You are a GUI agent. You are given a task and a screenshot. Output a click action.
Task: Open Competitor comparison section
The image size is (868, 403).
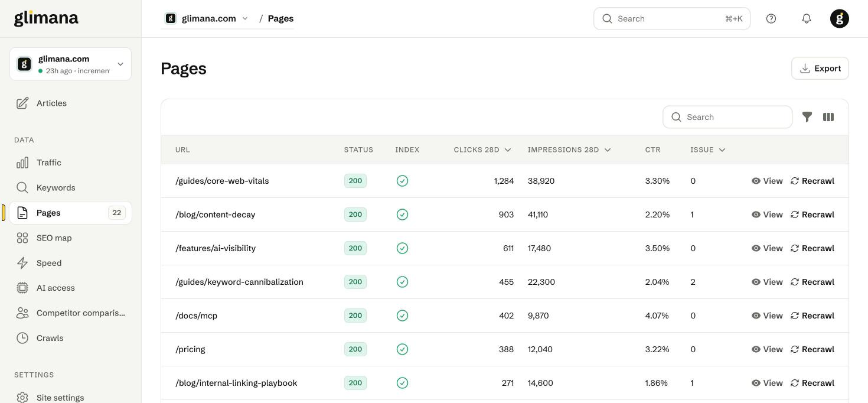point(70,313)
